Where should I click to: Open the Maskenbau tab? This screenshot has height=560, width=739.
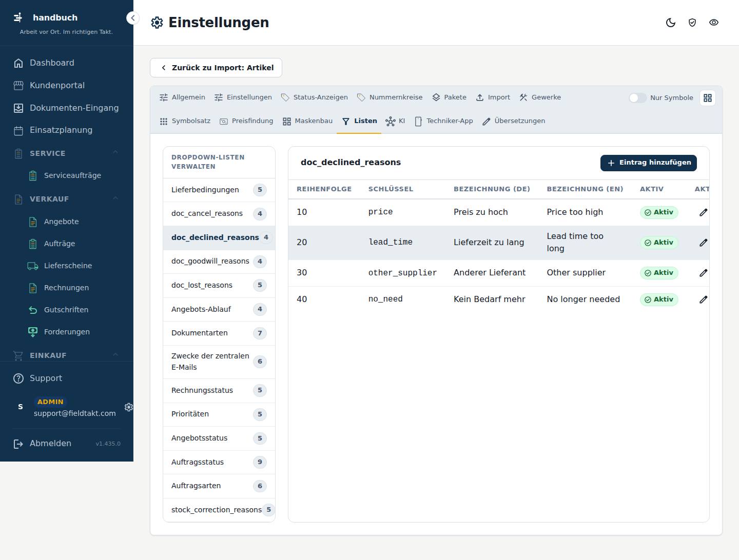coord(307,121)
